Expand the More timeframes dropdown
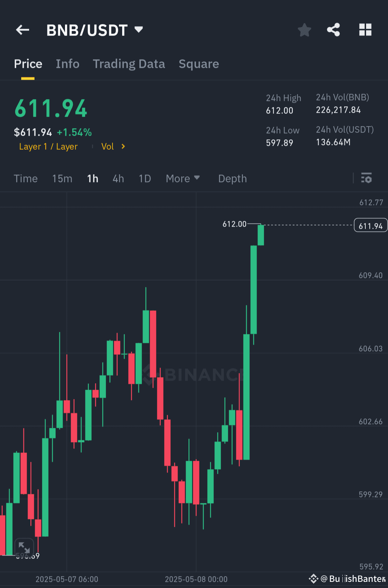388x588 pixels. point(183,179)
